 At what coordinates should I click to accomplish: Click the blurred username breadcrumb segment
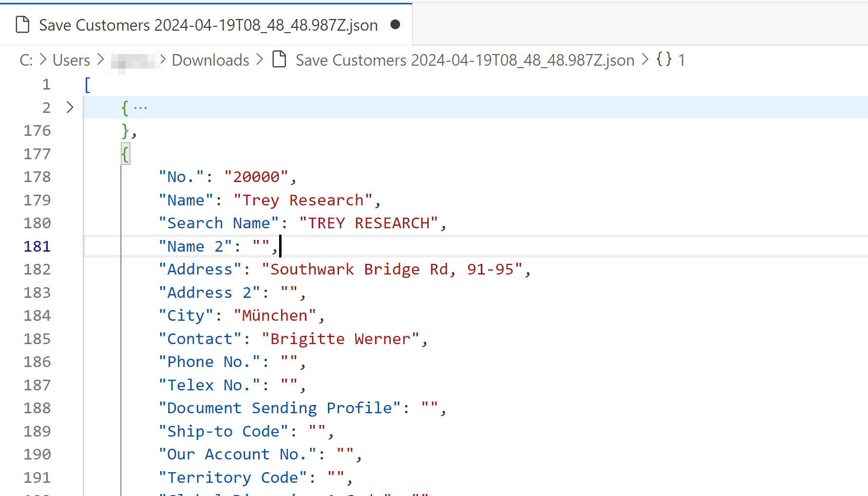coord(132,60)
